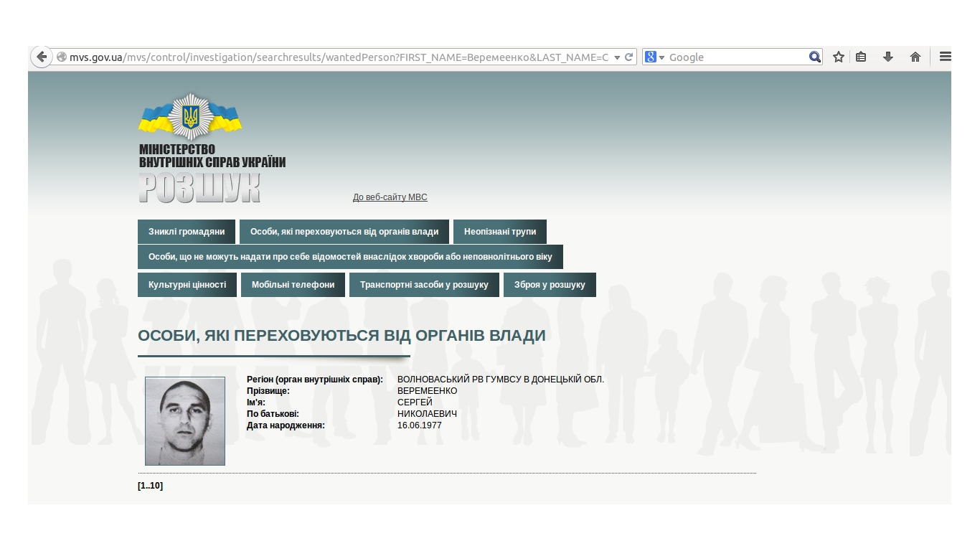Select the 'Неопізнані трупи' menu item

click(500, 232)
